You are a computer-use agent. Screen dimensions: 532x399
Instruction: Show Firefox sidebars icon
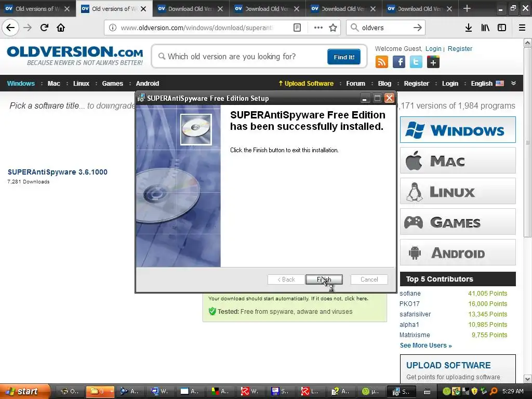[x=502, y=28]
